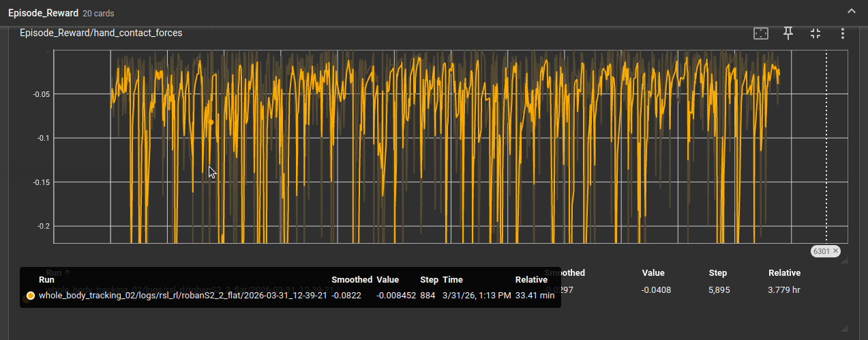Open the three-dot more options menu
Viewport: 868px width, 340px height.
[x=843, y=33]
